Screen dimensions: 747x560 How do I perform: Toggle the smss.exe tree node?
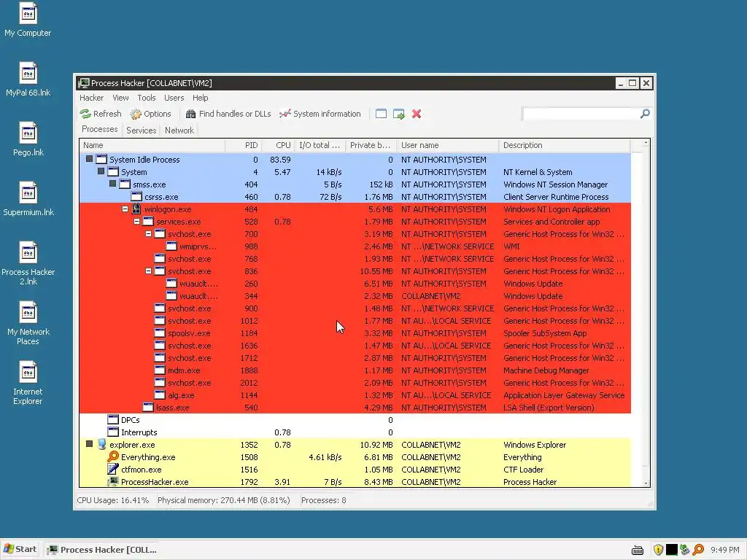coord(112,184)
